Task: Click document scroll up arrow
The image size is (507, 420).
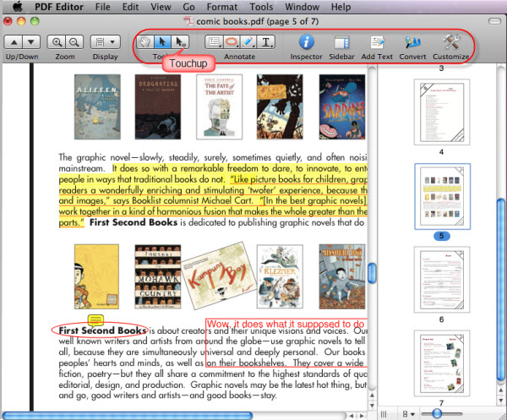Action: click(372, 395)
